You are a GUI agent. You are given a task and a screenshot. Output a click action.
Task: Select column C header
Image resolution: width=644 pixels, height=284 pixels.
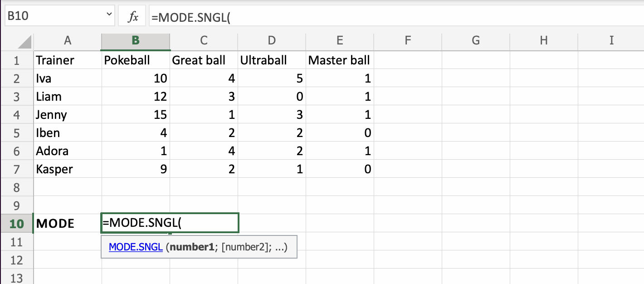204,40
